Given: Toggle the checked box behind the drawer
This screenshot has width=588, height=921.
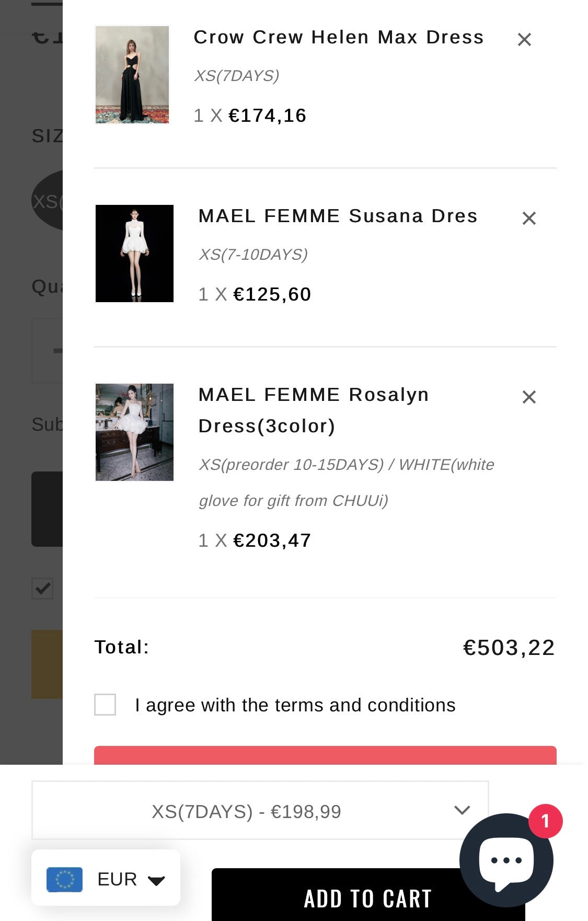Looking at the screenshot, I should (x=42, y=589).
